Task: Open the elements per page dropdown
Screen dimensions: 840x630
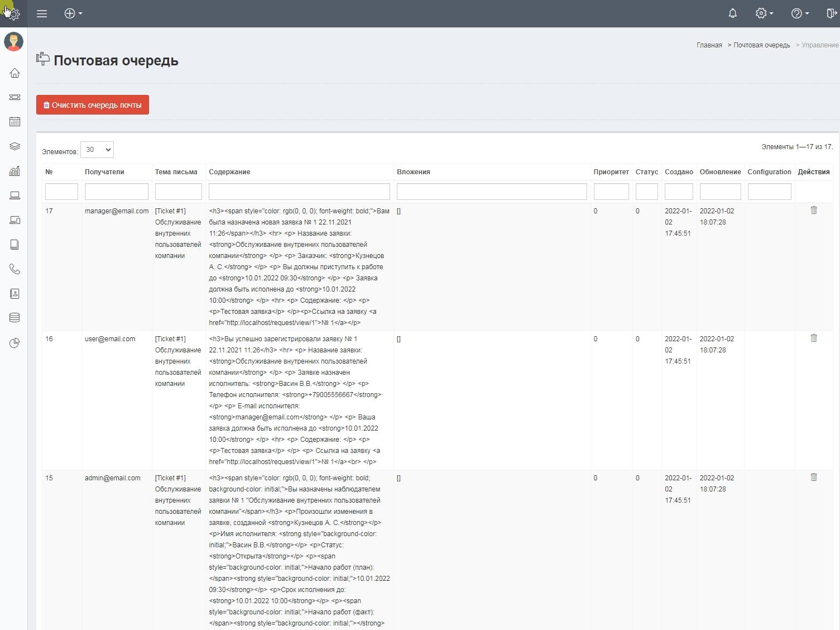Action: [x=97, y=150]
